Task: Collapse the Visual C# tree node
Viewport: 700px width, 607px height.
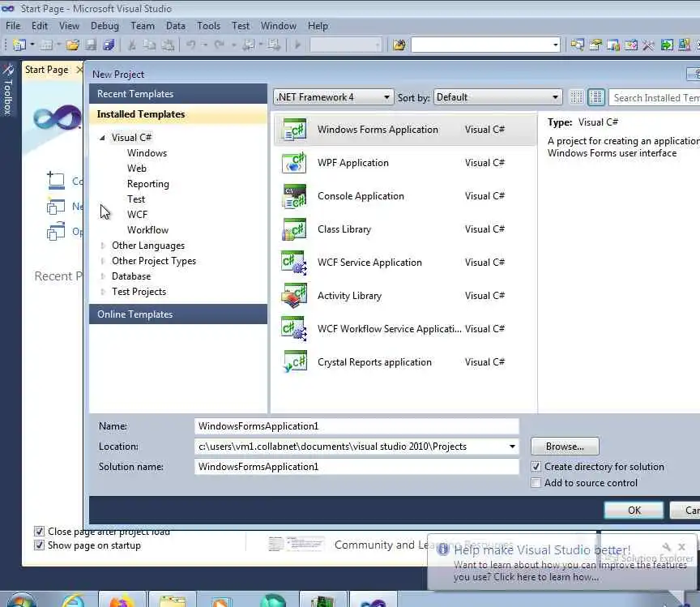Action: (102, 138)
